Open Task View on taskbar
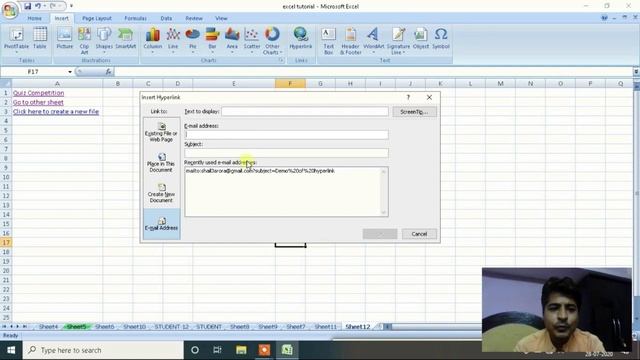This screenshot has height=360, width=640. 218,350
